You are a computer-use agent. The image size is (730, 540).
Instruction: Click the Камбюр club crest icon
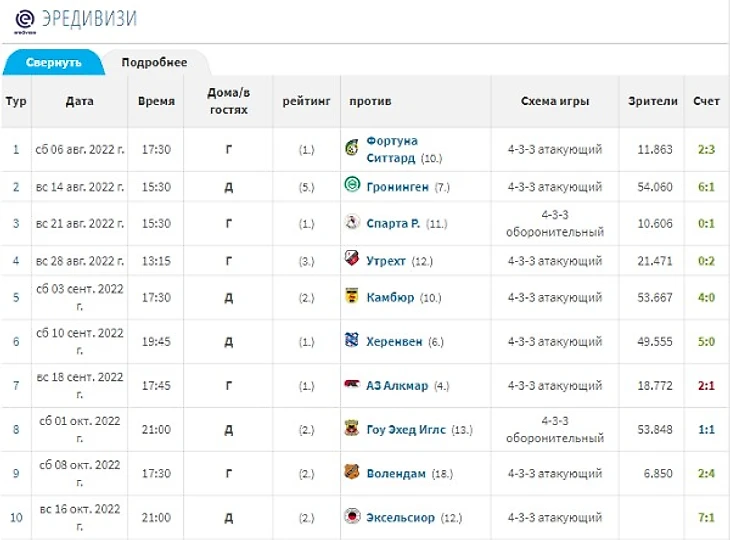point(351,297)
